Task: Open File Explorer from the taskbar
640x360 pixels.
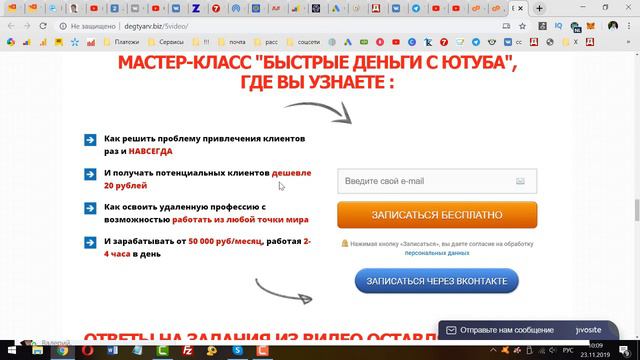Action: coord(38,351)
